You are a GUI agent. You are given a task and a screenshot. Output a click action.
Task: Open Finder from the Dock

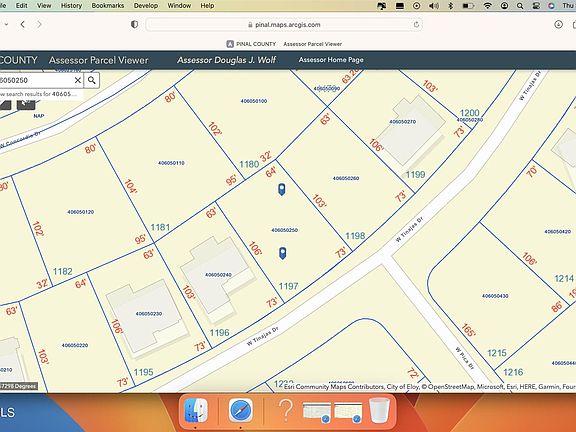pyautogui.click(x=195, y=410)
